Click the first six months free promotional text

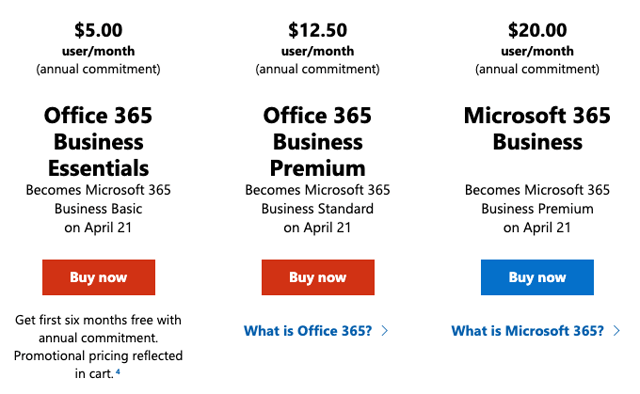tap(98, 347)
